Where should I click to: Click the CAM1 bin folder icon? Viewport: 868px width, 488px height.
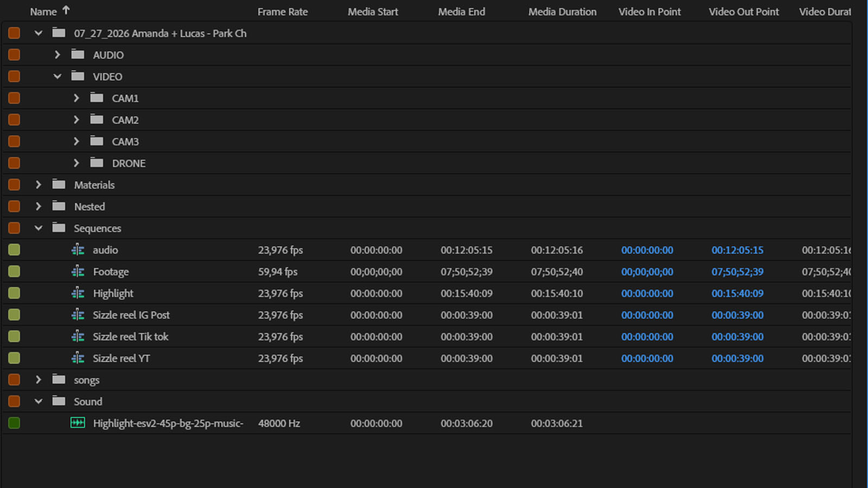pos(97,98)
